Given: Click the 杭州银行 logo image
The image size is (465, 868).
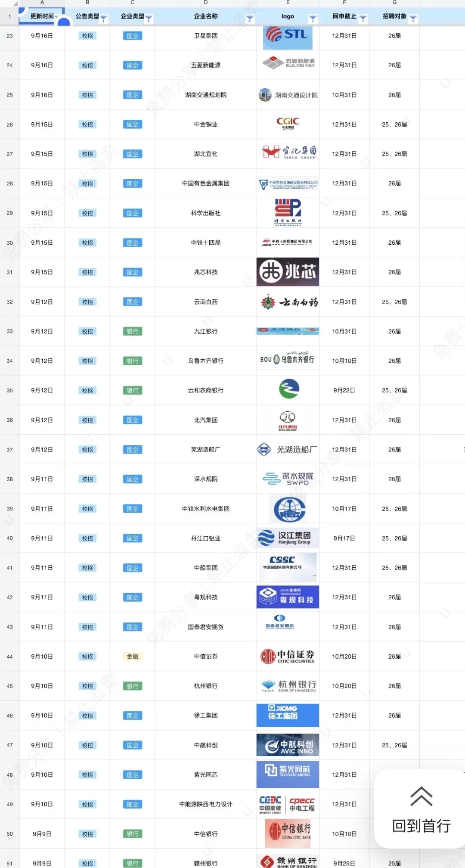Looking at the screenshot, I should (x=288, y=686).
